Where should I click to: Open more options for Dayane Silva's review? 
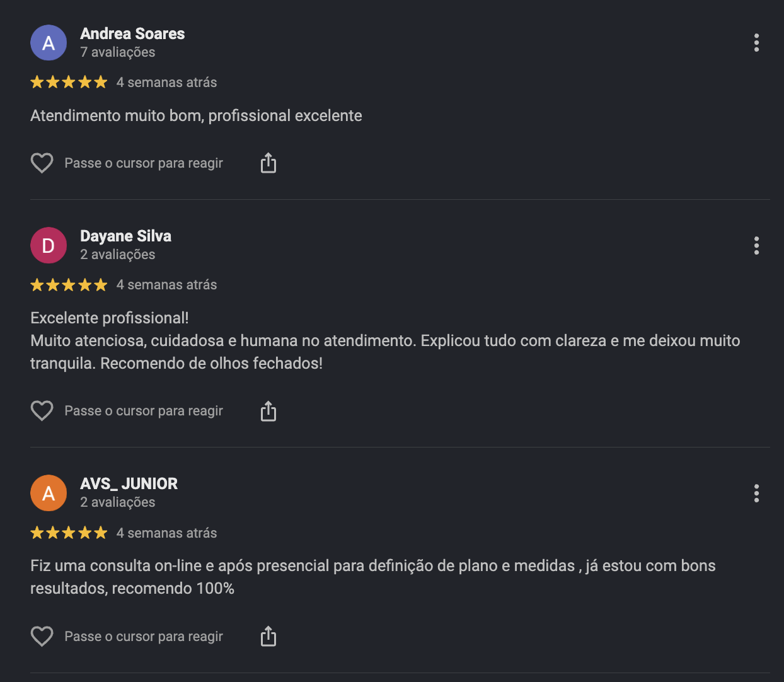tap(756, 245)
